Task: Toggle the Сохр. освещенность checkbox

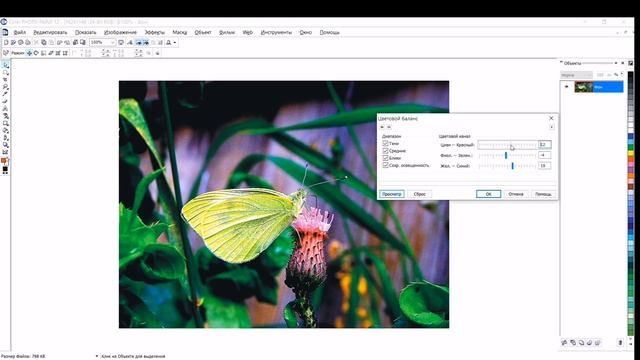Action: pyautogui.click(x=385, y=165)
